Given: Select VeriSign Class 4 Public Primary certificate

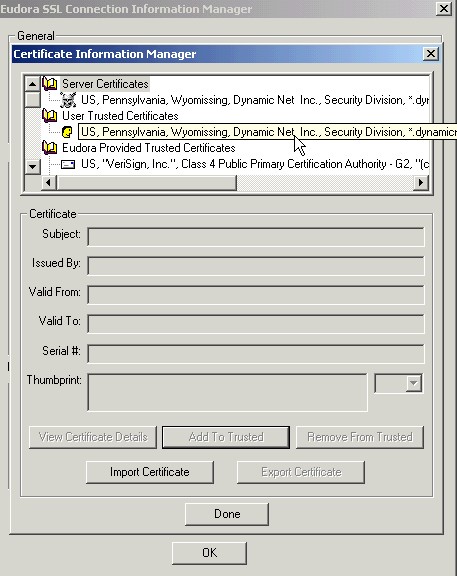Looking at the screenshot, I should click(x=255, y=164).
